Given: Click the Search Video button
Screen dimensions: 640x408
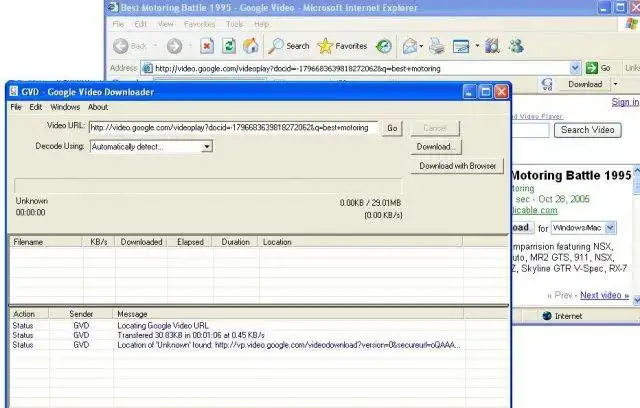Looking at the screenshot, I should click(x=588, y=130).
